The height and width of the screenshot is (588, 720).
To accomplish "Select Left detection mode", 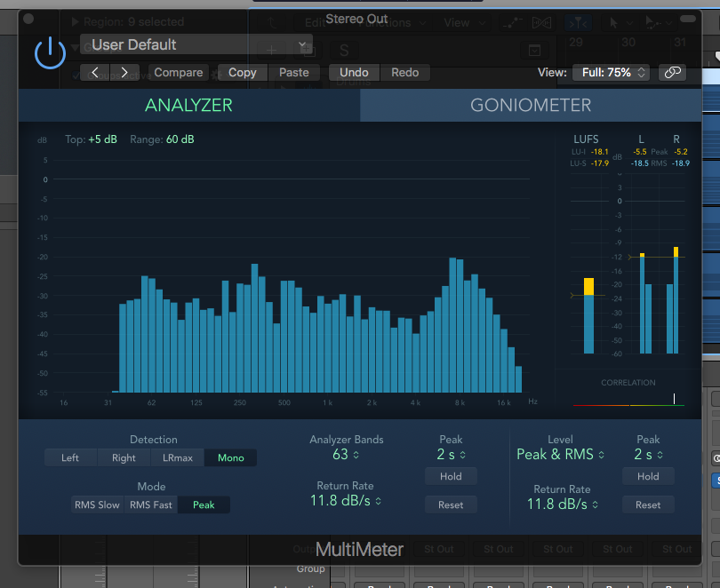I will 70,457.
